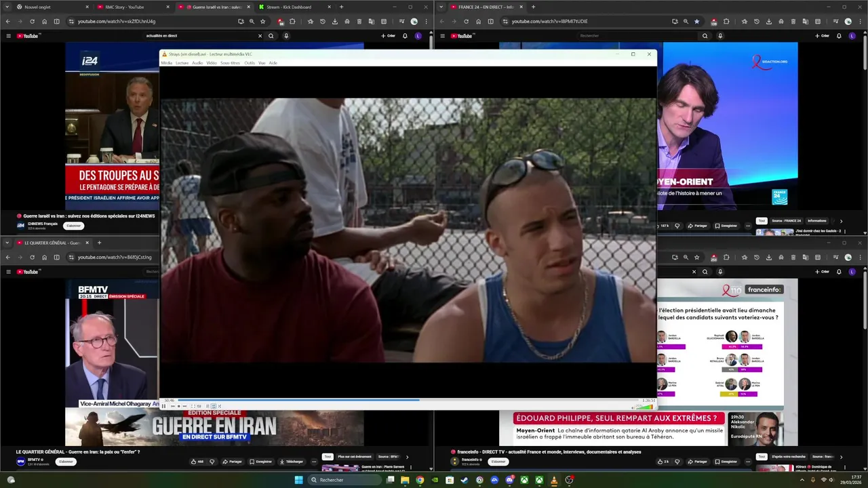
Task: Toggle loop mode in VLC
Action: 214,406
